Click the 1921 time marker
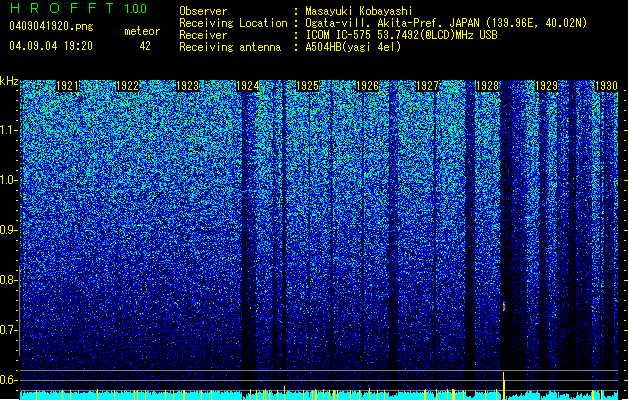The image size is (629, 400). (67, 86)
